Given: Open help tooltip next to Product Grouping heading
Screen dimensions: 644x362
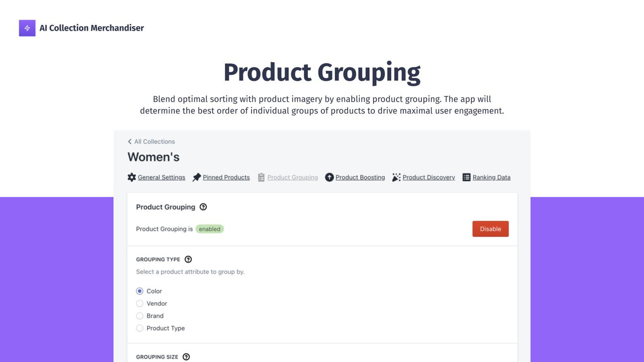Looking at the screenshot, I should click(x=203, y=207).
